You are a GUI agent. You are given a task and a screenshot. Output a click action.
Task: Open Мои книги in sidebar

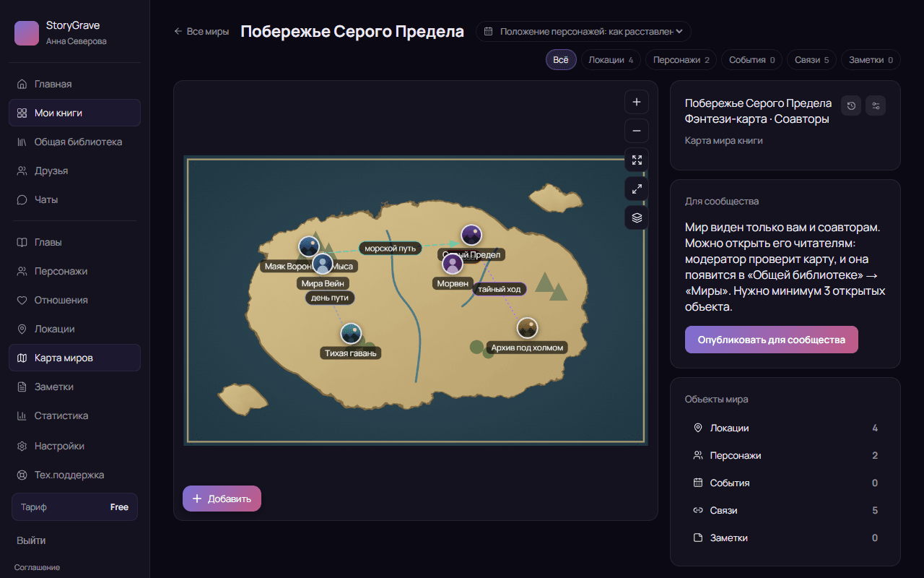(x=74, y=113)
